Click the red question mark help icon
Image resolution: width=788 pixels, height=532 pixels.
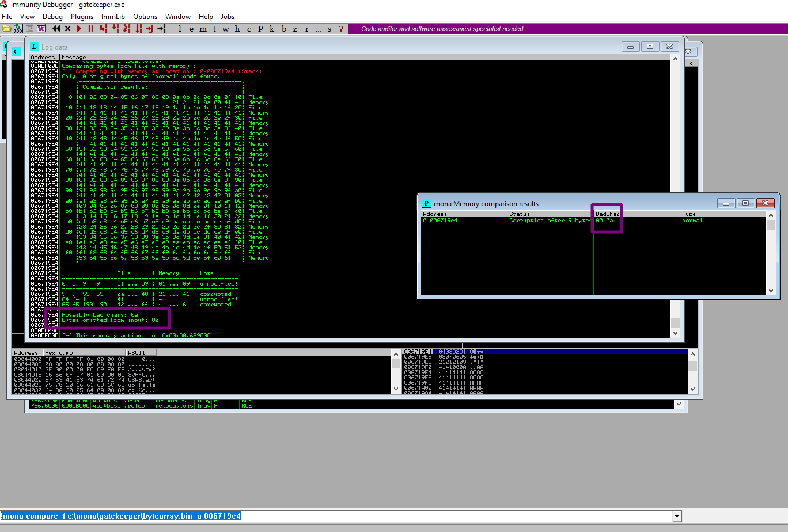(341, 29)
